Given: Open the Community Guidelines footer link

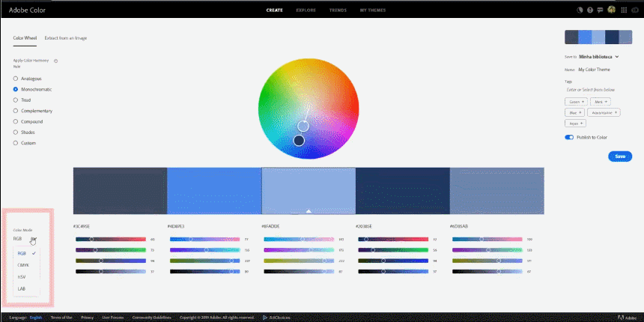Looking at the screenshot, I should (x=151, y=318).
